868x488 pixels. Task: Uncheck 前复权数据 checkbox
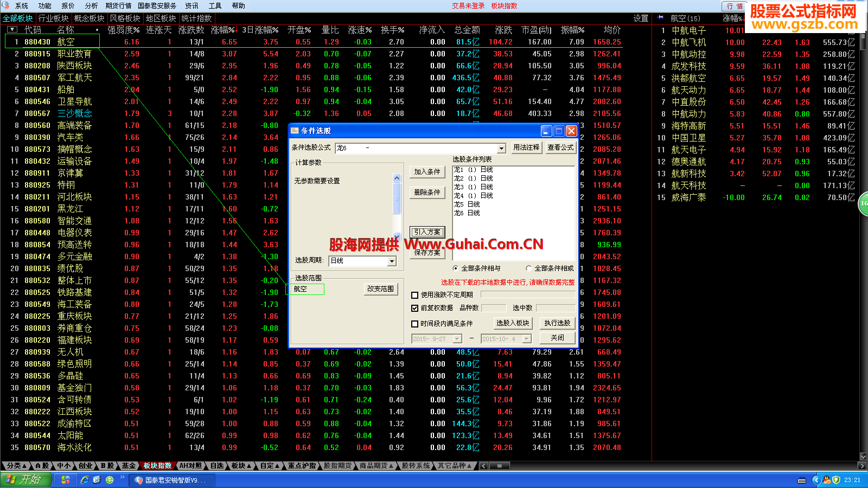pos(415,308)
